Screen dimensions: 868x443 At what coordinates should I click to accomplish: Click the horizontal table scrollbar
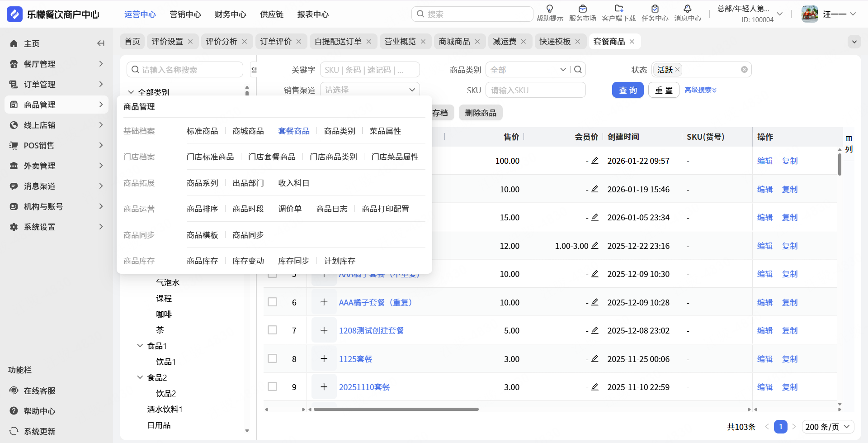pos(396,410)
